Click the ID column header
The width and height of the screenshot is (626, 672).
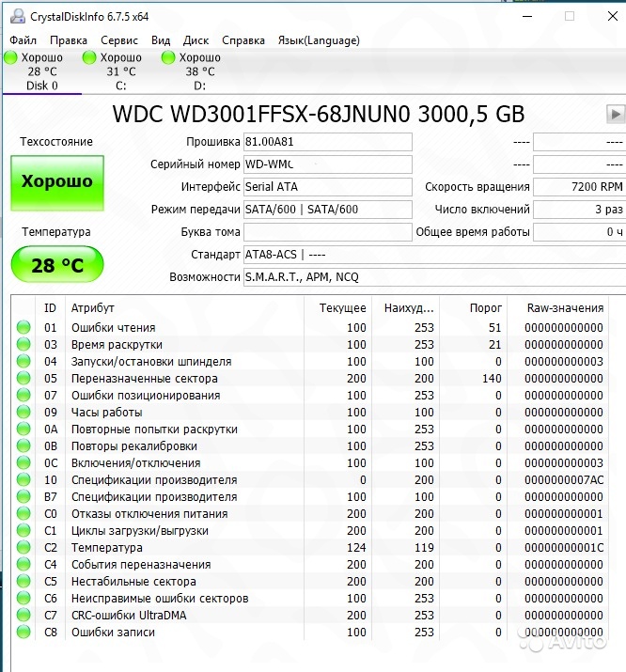pyautogui.click(x=50, y=307)
